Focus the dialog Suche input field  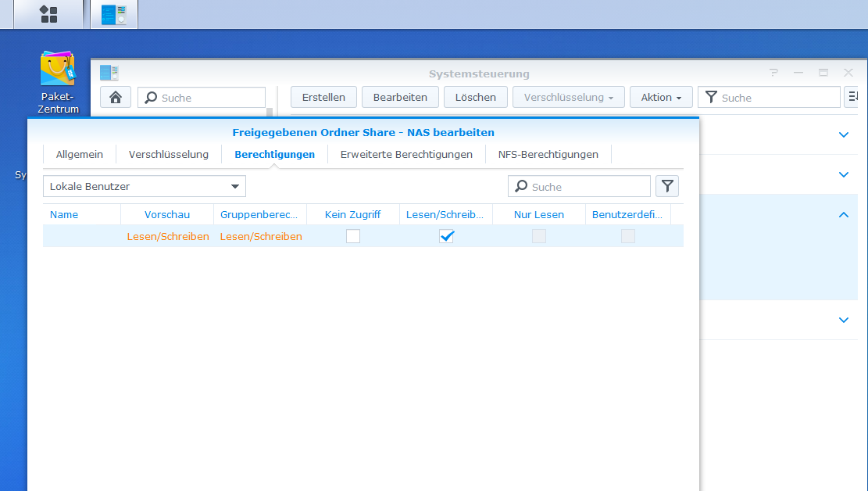[x=579, y=186]
